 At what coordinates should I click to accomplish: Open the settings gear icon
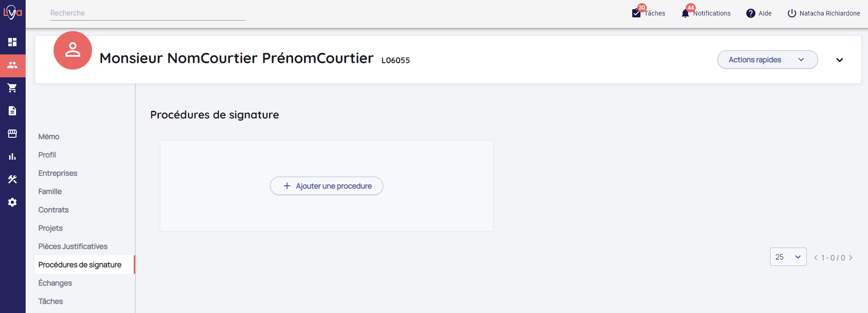12,202
